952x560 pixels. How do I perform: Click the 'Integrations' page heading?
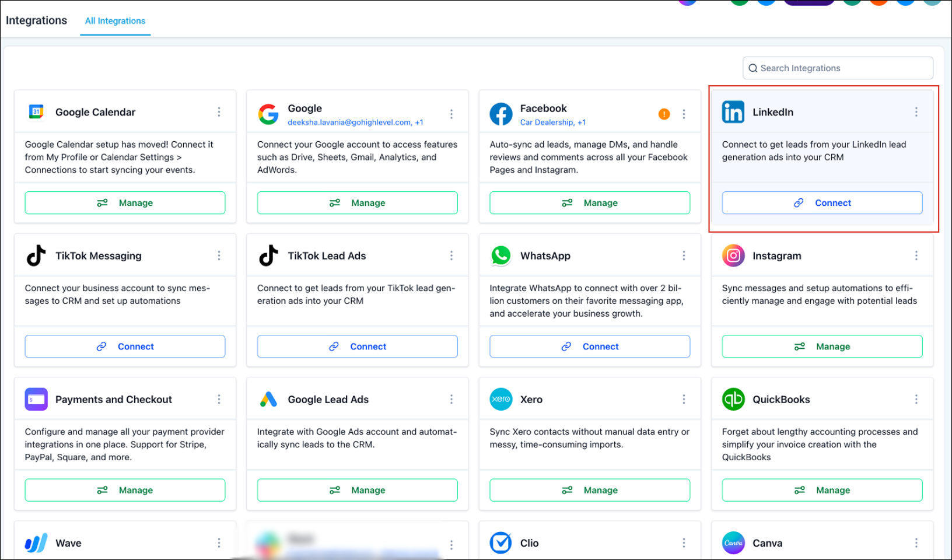coord(36,20)
